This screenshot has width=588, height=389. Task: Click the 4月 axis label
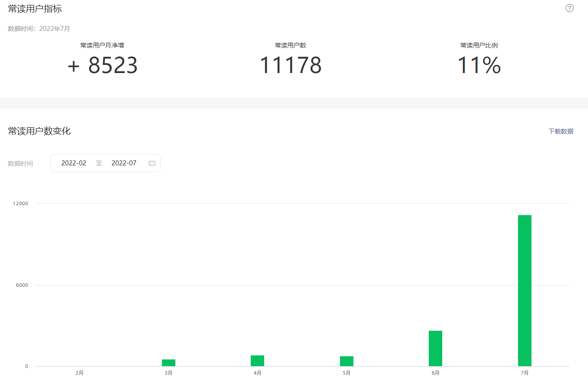[257, 373]
